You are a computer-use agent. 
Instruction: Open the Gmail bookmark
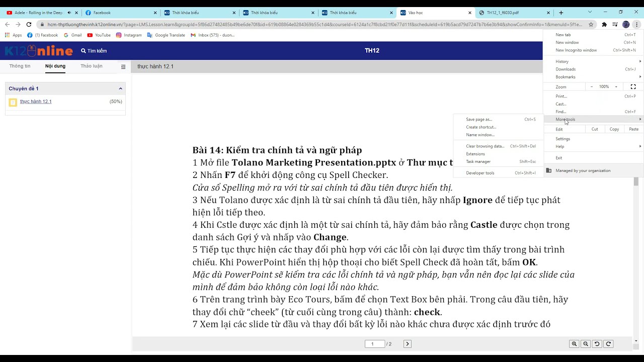click(73, 35)
